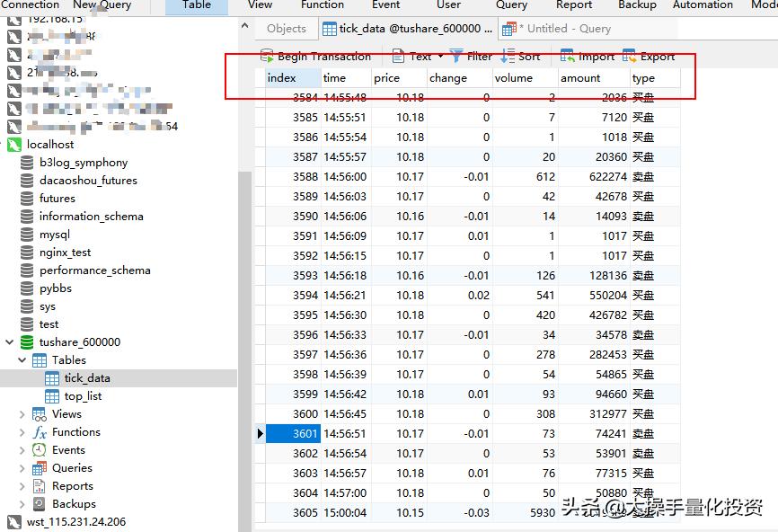Open the Text dropdown arrow
Viewport: 778px width, 532px height.
coord(440,56)
